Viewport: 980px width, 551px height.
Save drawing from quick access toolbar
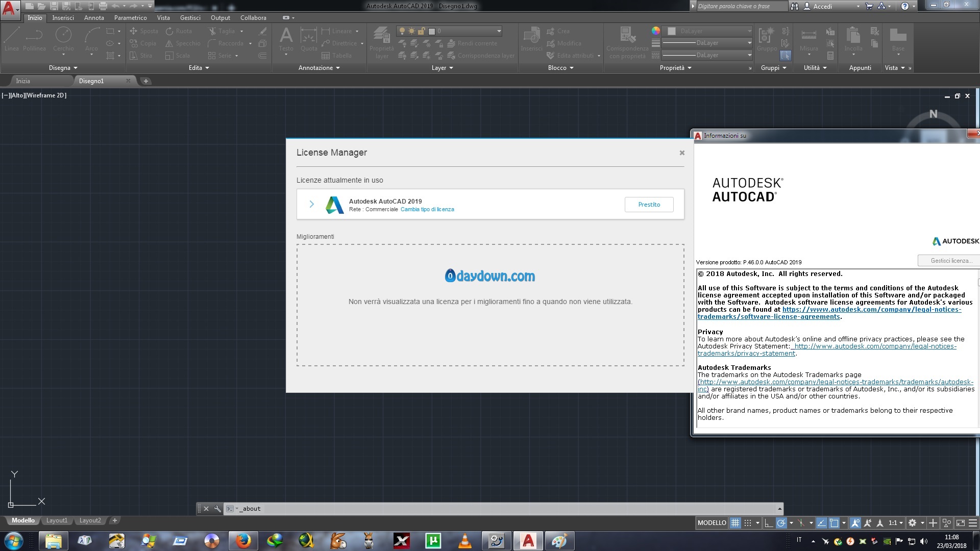pyautogui.click(x=54, y=6)
